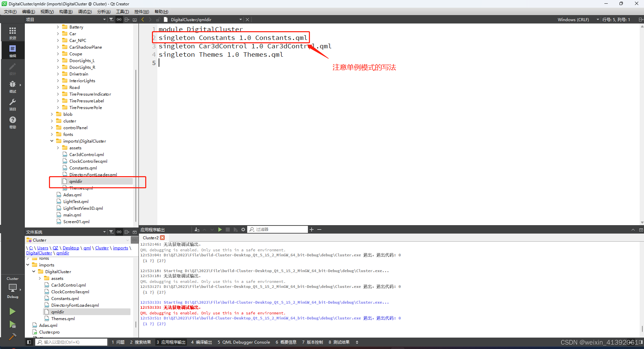Collapse the imports\DigitalCluster folder
This screenshot has width=644, height=349.
(x=52, y=141)
